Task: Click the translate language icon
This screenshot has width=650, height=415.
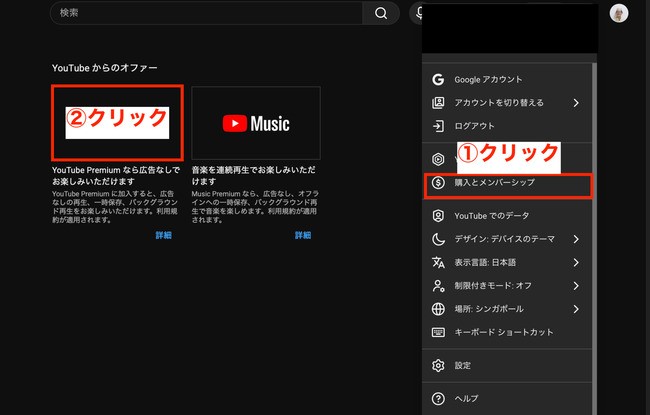Action: (x=438, y=262)
